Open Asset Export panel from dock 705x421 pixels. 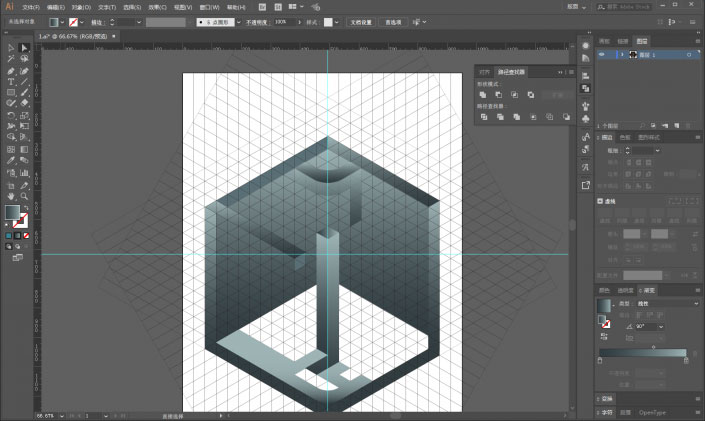coord(585,185)
